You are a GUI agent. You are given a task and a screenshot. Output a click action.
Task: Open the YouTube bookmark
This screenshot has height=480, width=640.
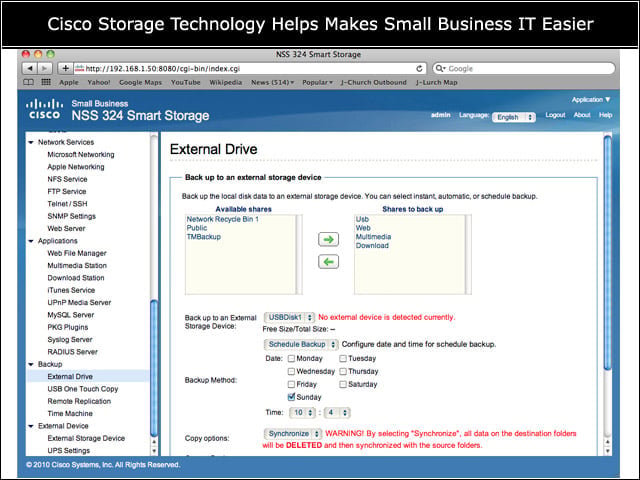(x=186, y=82)
